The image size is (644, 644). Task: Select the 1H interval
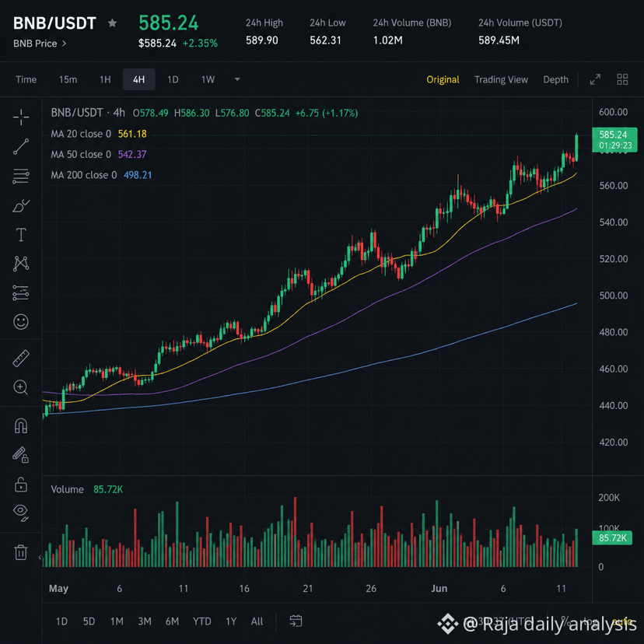click(105, 79)
